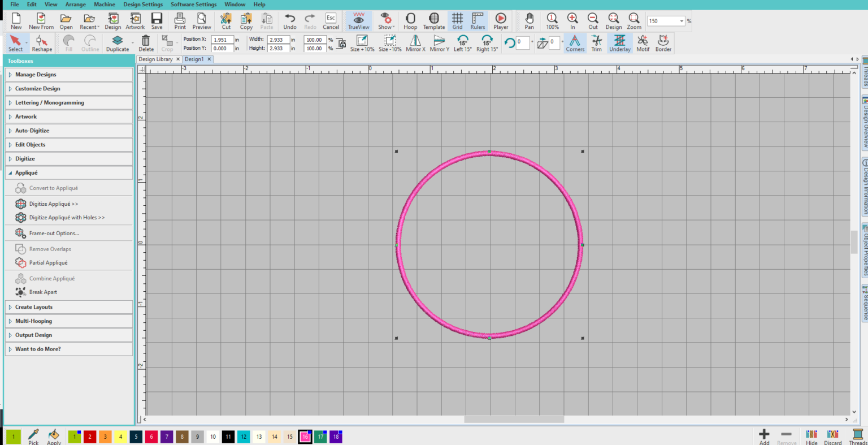Click Frame-out Options
The height and width of the screenshot is (445, 868).
pos(54,234)
